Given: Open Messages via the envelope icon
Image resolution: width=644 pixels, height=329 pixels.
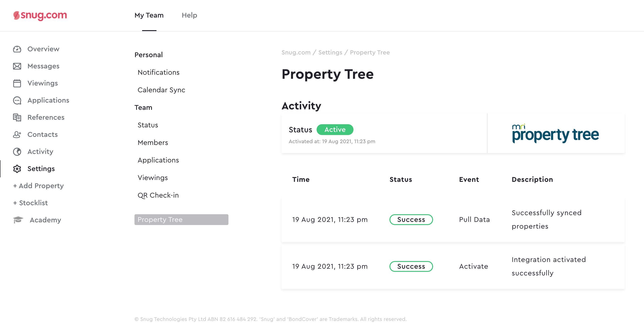Looking at the screenshot, I should coord(17,66).
